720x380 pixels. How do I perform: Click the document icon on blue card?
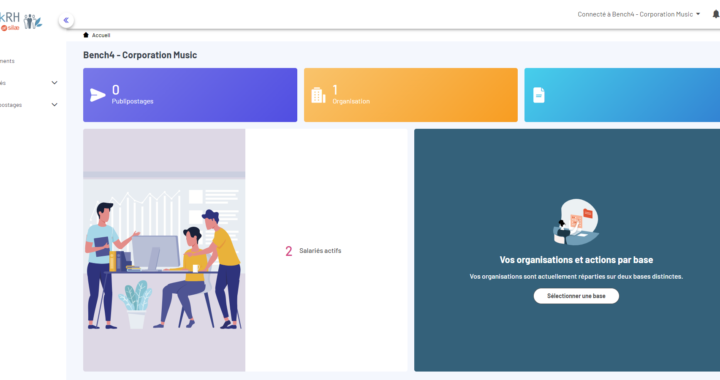point(539,95)
